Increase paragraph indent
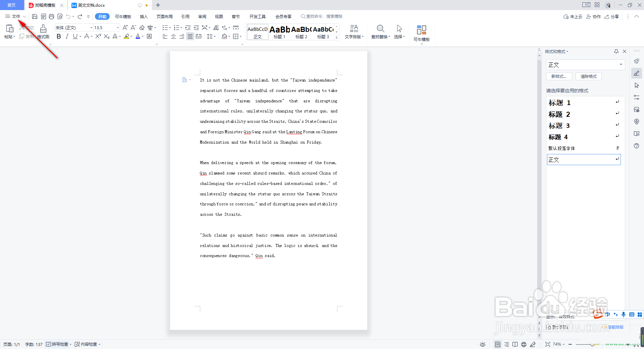This screenshot has width=644, height=349. pyautogui.click(x=196, y=28)
